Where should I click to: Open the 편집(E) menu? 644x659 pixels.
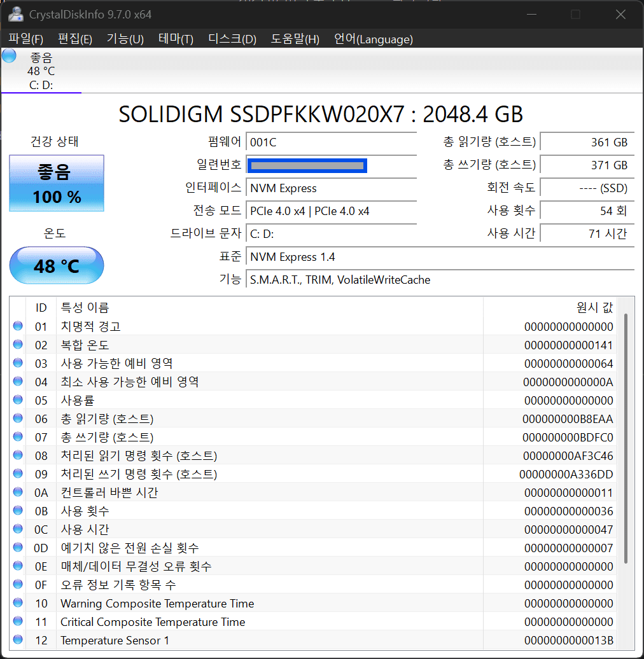(x=75, y=39)
